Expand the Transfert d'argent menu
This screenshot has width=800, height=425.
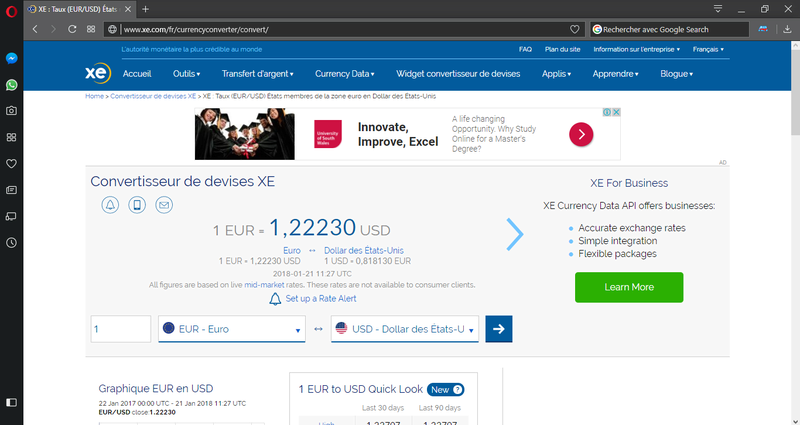click(258, 74)
